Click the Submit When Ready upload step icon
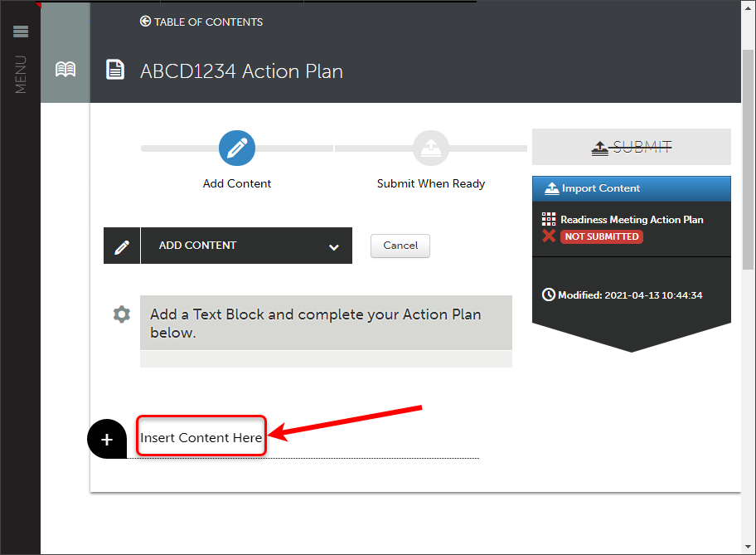Viewport: 756px width, 555px height. point(431,148)
